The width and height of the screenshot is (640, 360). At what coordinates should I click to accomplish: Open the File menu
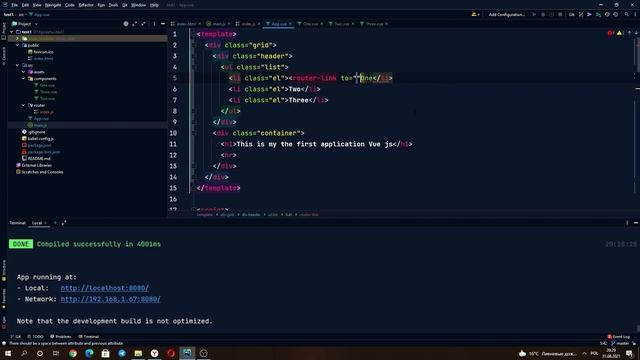pyautogui.click(x=15, y=5)
